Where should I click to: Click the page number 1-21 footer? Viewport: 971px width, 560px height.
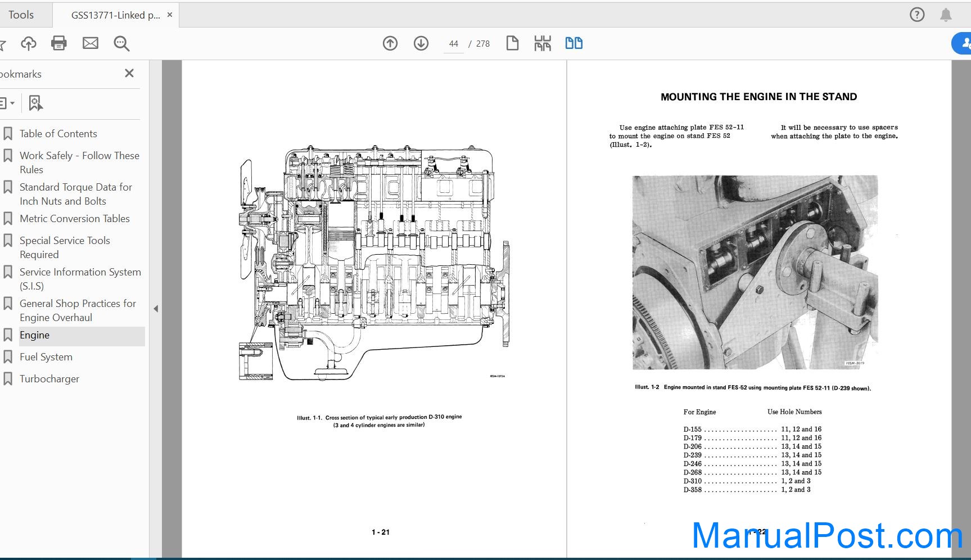click(381, 532)
